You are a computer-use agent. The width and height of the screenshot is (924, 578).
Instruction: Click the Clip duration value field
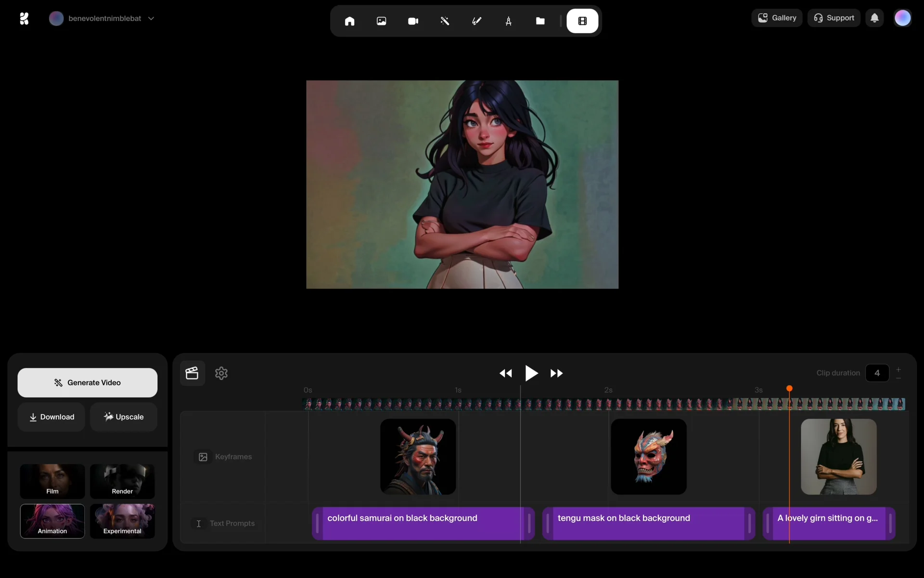pyautogui.click(x=877, y=373)
